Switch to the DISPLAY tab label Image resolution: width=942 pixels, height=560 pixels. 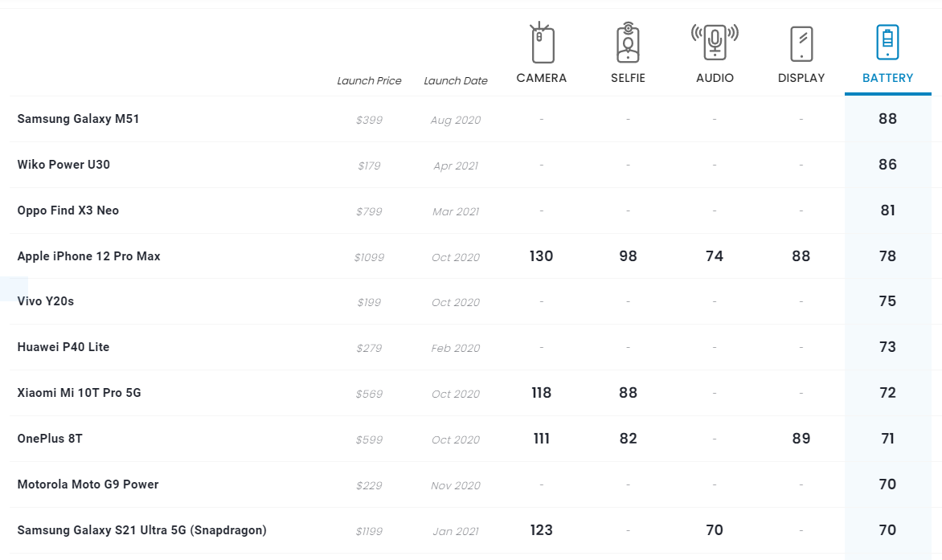(x=801, y=78)
